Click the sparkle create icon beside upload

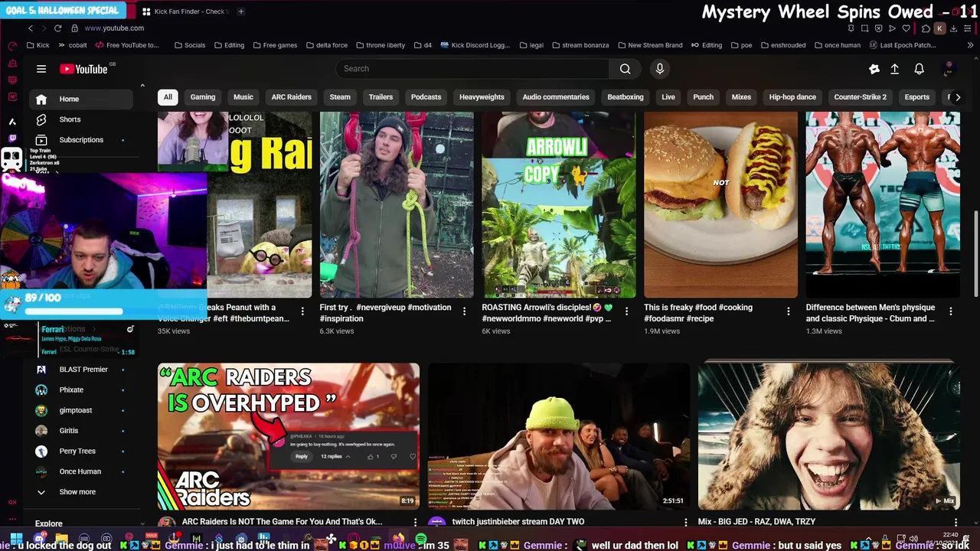pos(874,69)
